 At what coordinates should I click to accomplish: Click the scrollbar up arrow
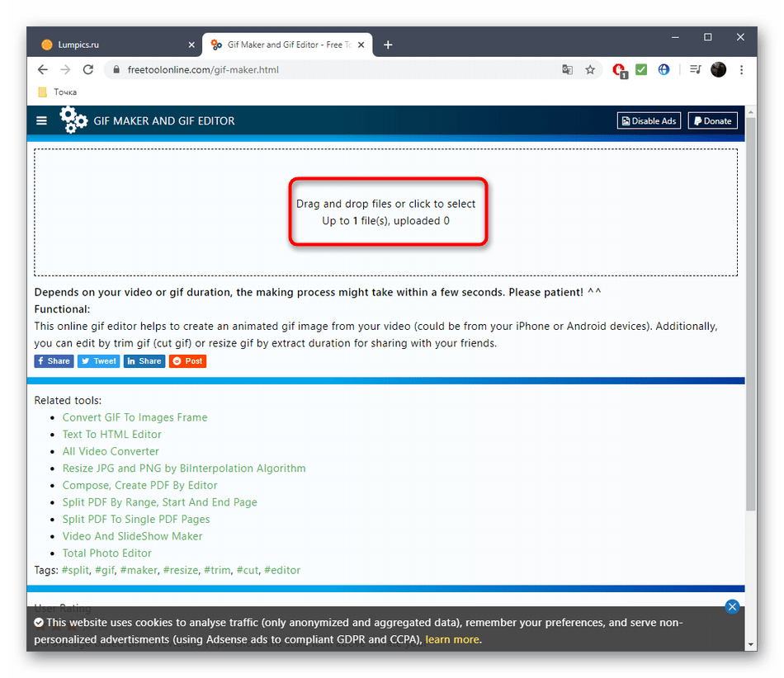coord(750,112)
